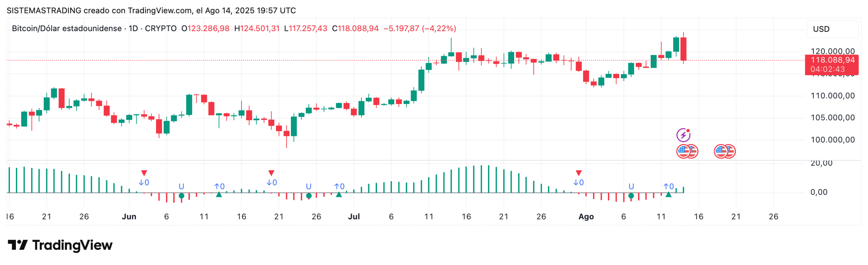Viewport: 868px width, 265px height.
Task: Click the purple lightning event icon
Action: pos(683,135)
